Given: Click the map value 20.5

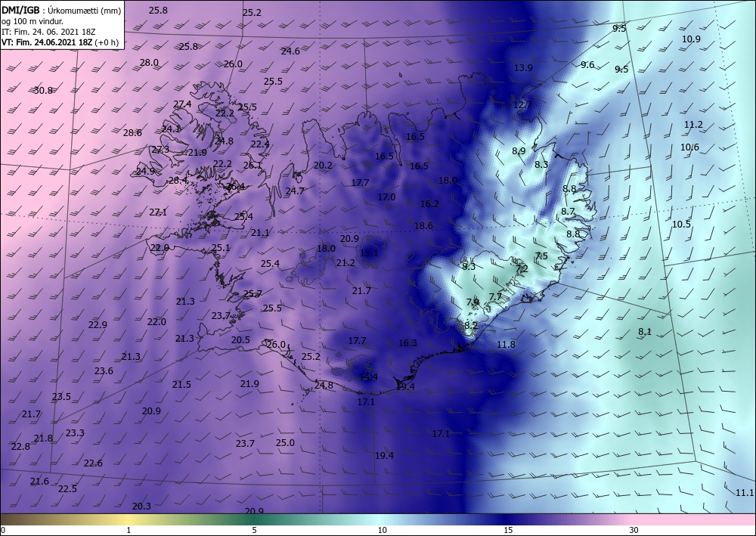Looking at the screenshot, I should (240, 340).
